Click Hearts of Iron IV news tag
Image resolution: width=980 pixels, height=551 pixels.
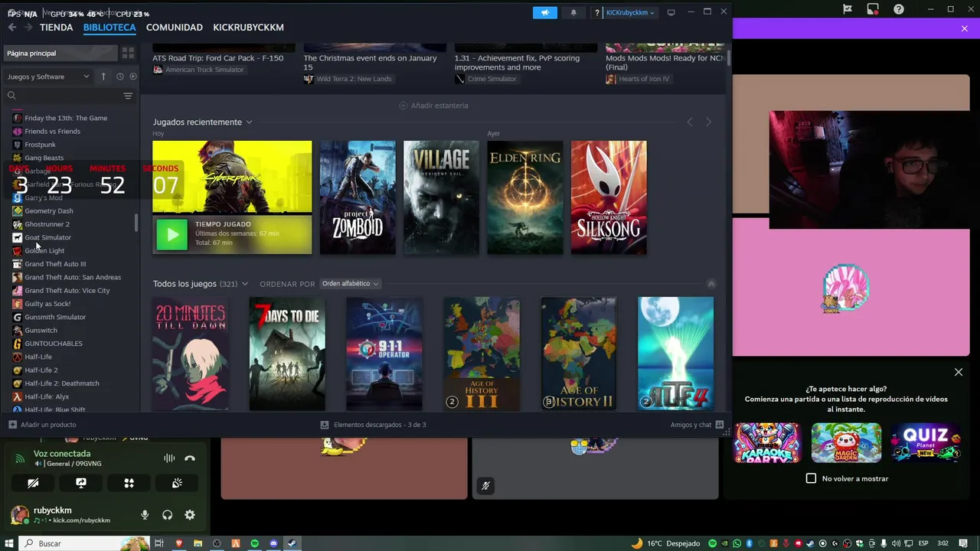click(x=637, y=79)
